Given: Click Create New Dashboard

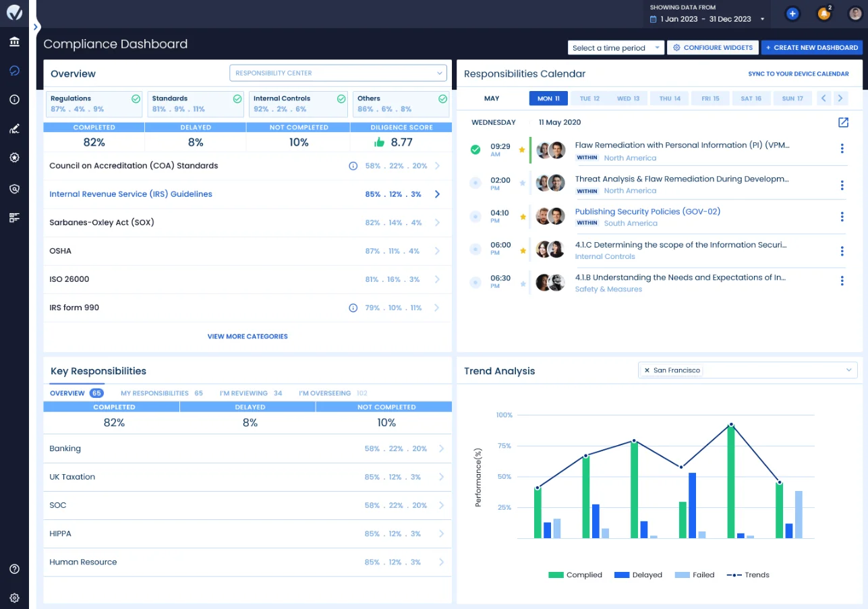Looking at the screenshot, I should [x=812, y=48].
